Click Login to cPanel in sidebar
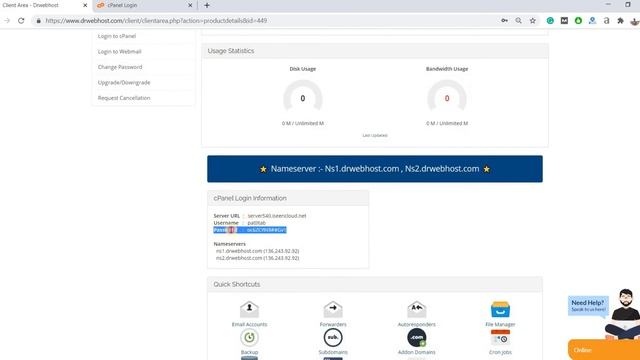640x360 pixels. [x=117, y=36]
